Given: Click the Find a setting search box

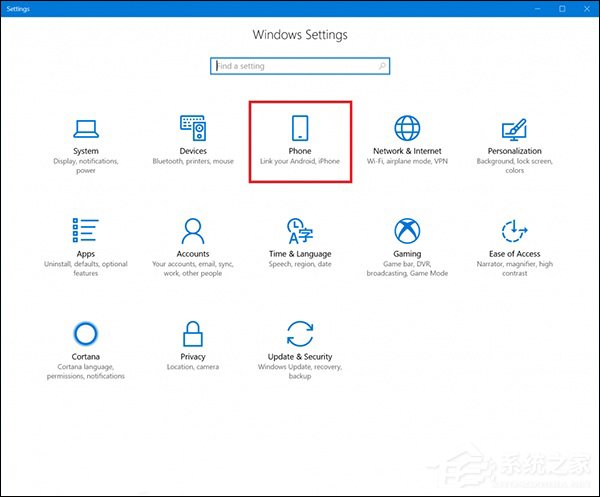Looking at the screenshot, I should point(300,66).
